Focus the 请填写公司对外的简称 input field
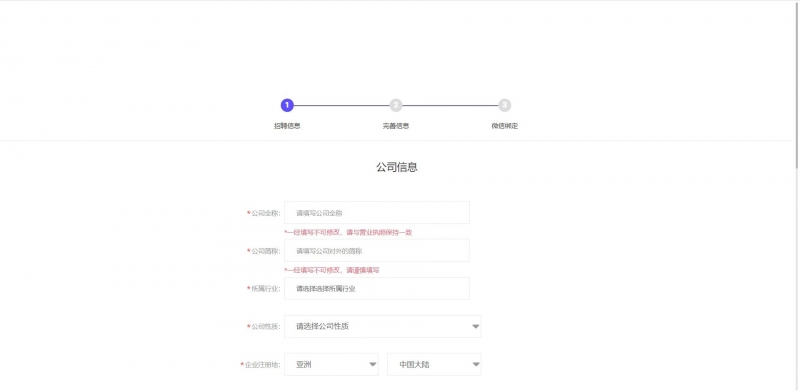800x392 pixels. tap(377, 251)
